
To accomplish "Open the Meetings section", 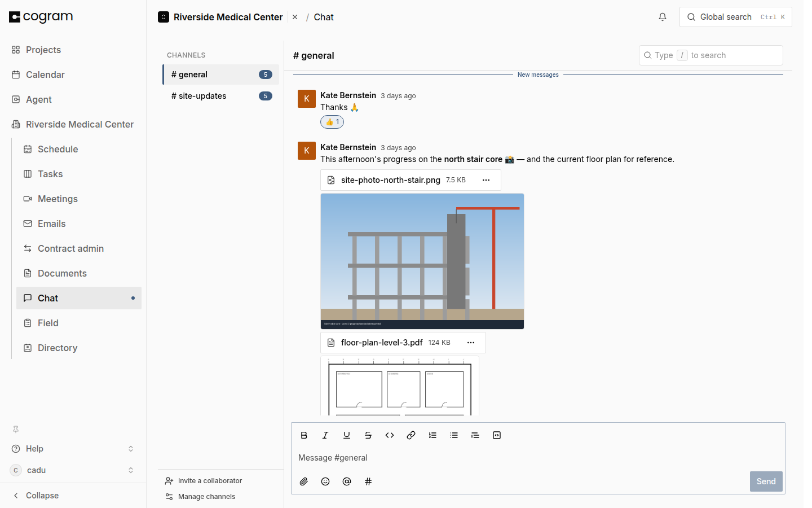I will coord(79,199).
